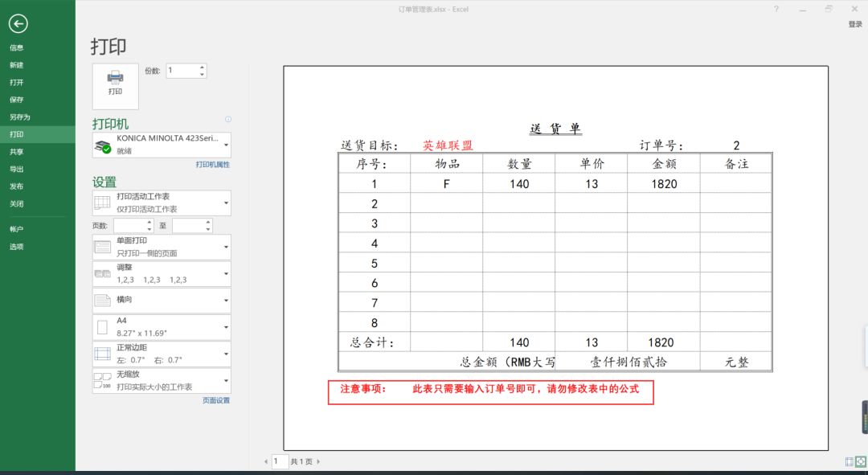The height and width of the screenshot is (475, 868).
Task: Go to next page arrow
Action: tap(318, 461)
